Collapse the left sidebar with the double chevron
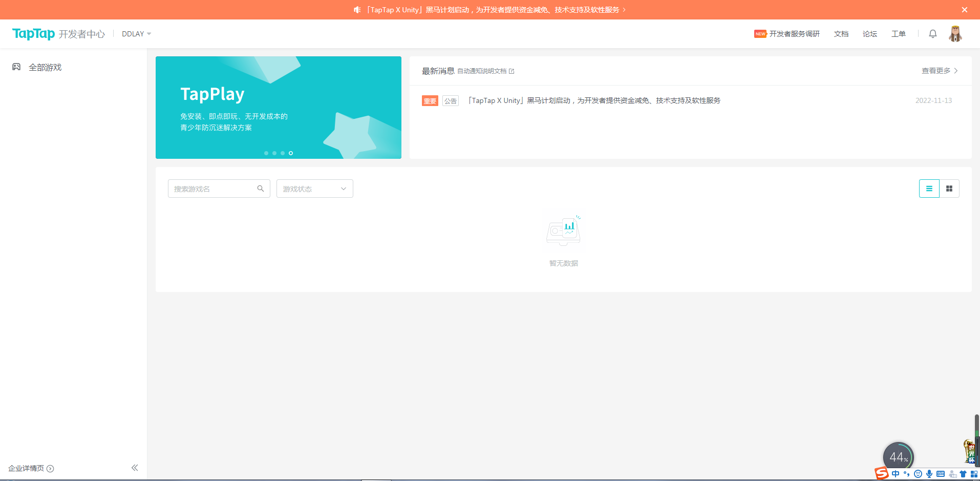This screenshot has width=980, height=481. click(x=135, y=468)
